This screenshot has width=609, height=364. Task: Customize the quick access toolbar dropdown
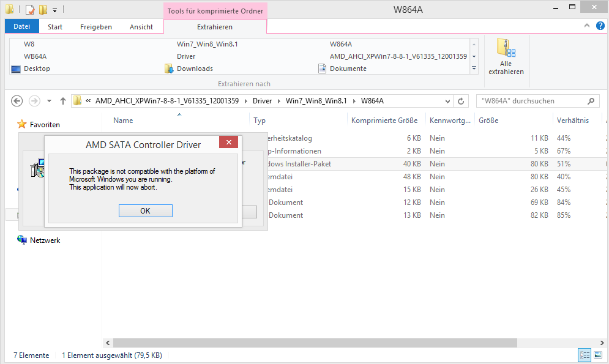point(54,10)
